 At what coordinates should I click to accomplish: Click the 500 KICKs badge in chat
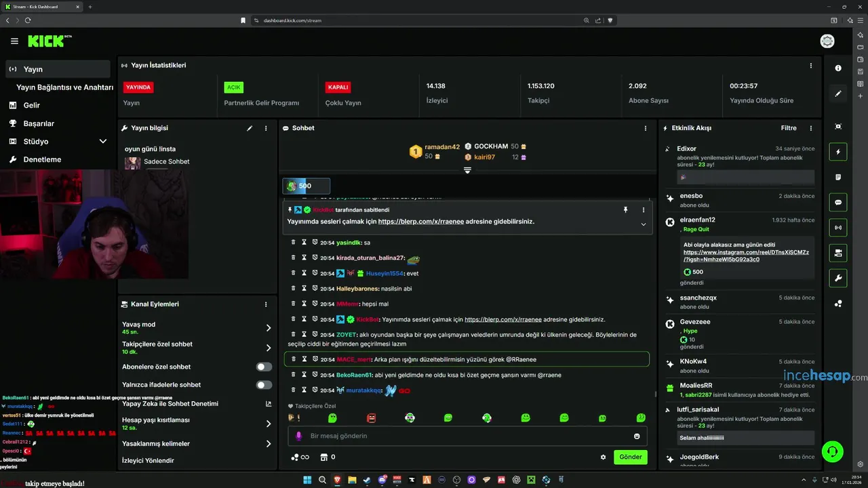pyautogui.click(x=307, y=186)
